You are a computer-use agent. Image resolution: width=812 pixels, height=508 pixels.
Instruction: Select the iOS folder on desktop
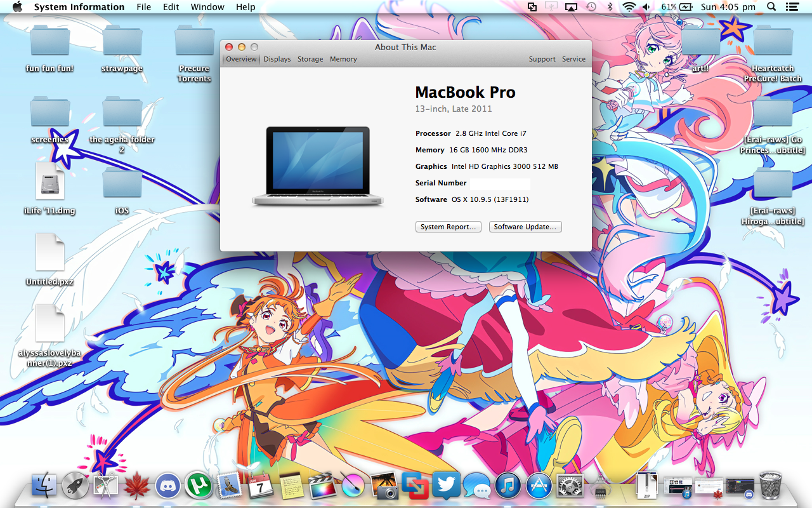click(x=122, y=191)
